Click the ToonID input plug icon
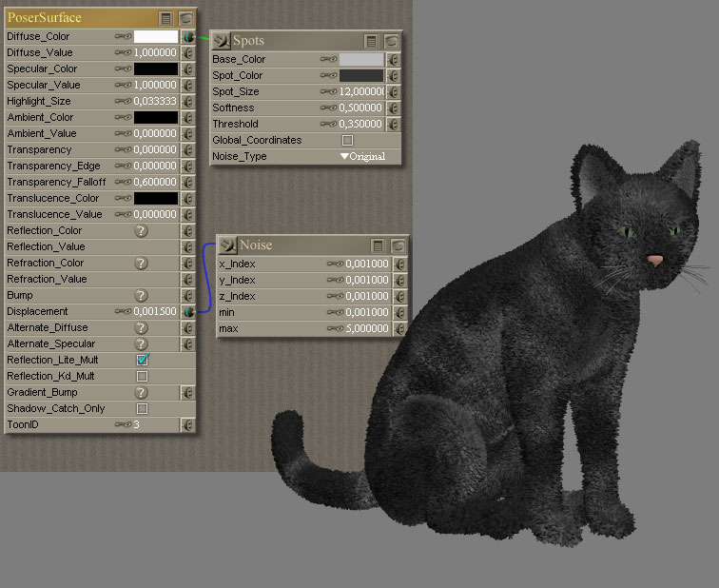 pos(187,425)
